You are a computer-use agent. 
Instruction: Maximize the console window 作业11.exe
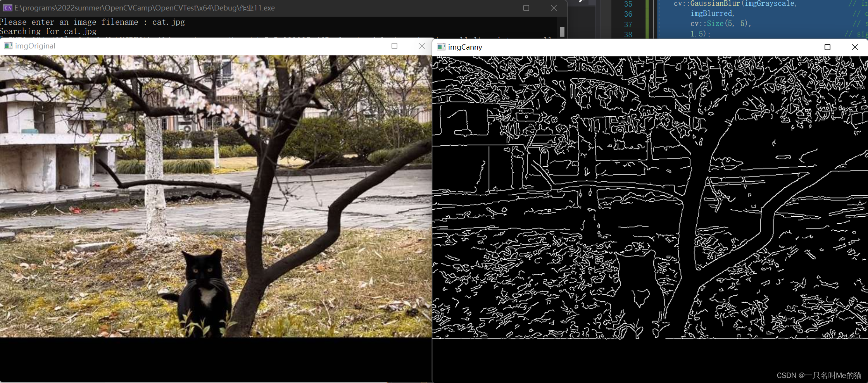coord(526,8)
